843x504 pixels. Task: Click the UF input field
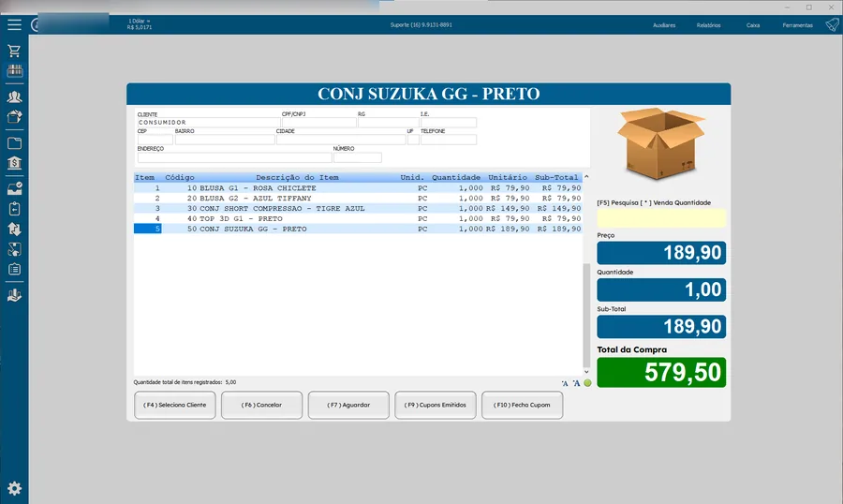tap(413, 140)
